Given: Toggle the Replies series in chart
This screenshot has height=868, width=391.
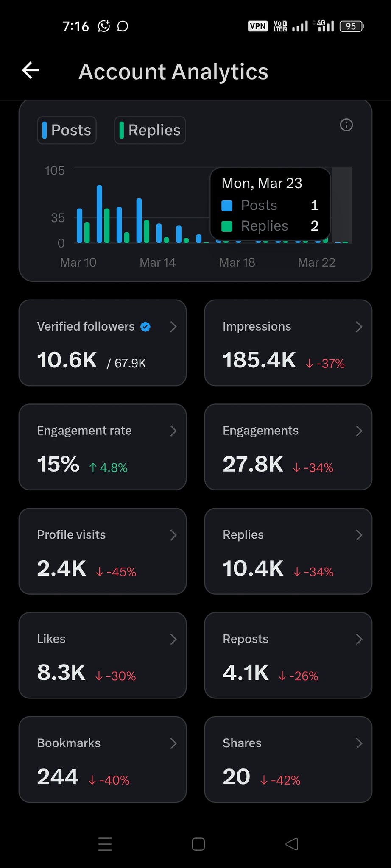Looking at the screenshot, I should (150, 130).
